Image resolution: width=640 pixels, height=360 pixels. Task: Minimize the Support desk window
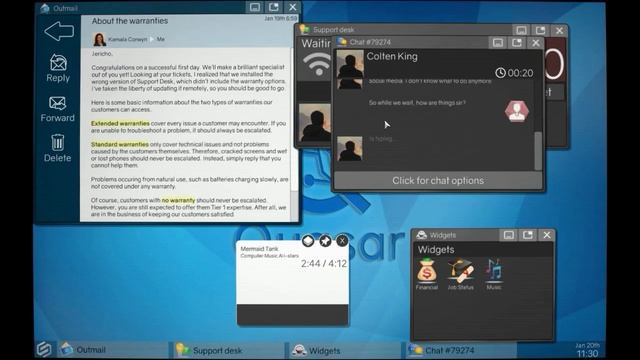tap(521, 31)
